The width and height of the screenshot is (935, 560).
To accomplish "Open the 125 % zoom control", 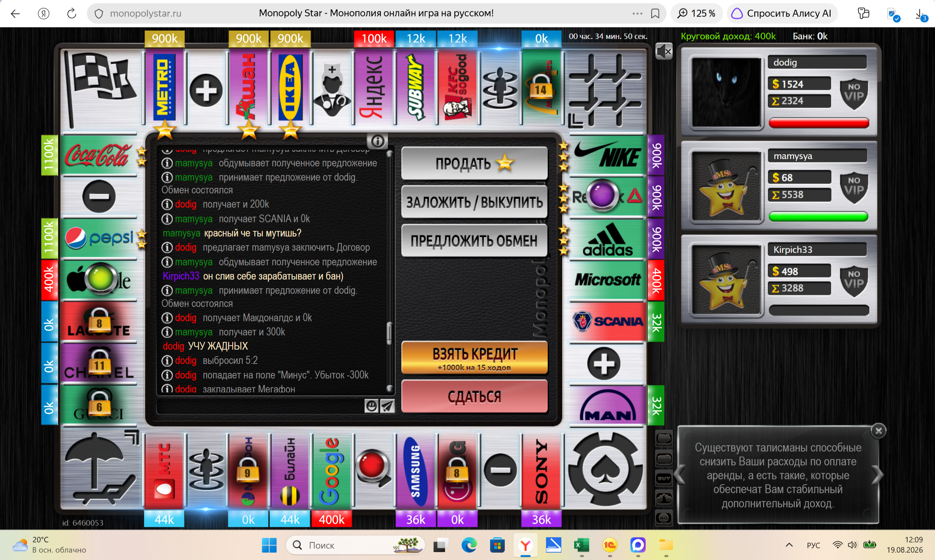I will point(696,14).
